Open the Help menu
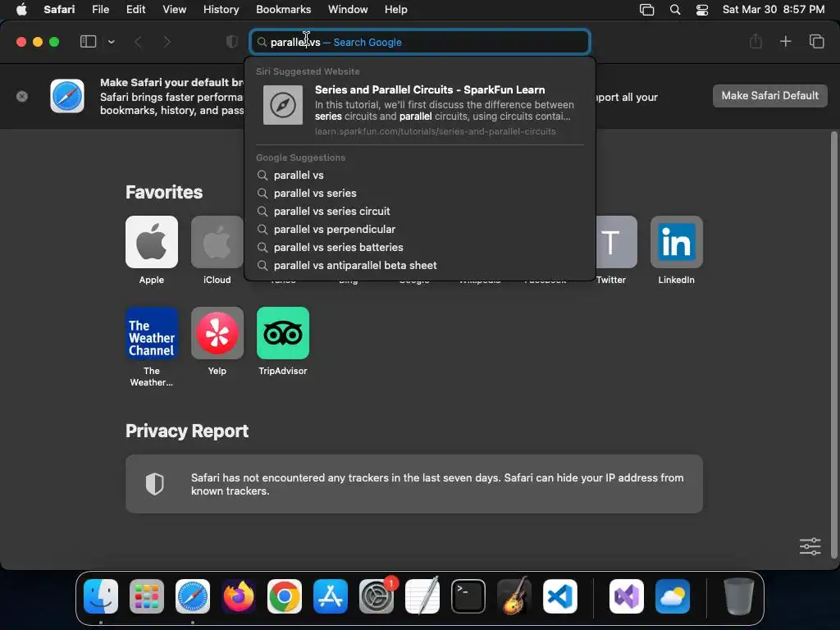This screenshot has height=630, width=840. 396,10
